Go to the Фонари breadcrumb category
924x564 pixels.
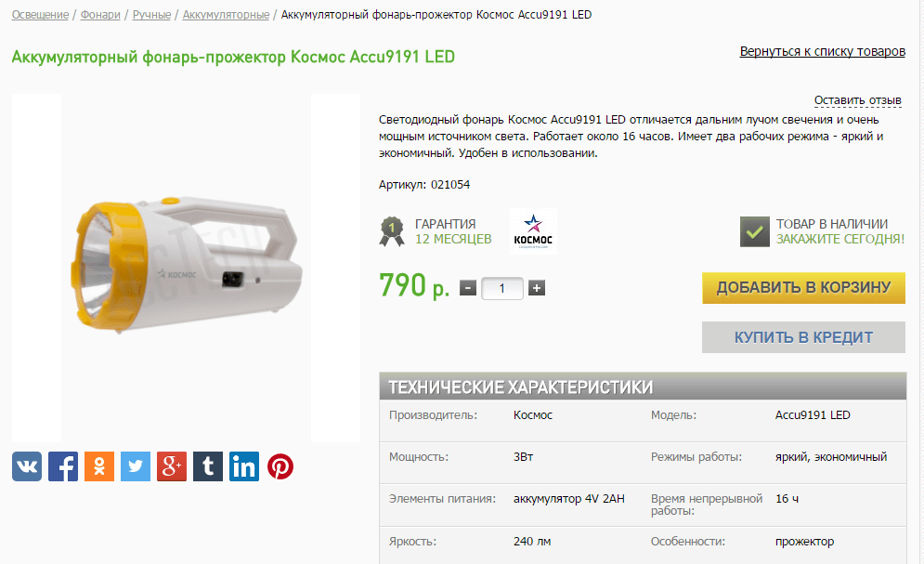(x=100, y=15)
